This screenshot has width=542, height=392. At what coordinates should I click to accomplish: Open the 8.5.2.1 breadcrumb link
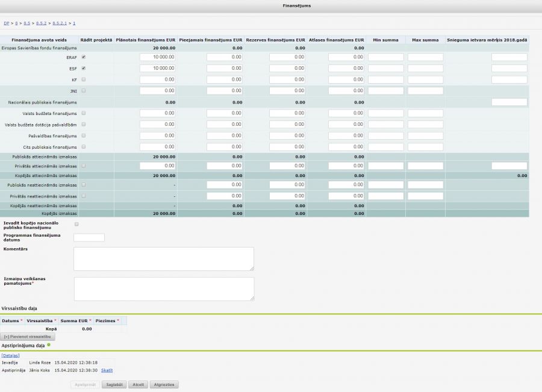click(60, 23)
